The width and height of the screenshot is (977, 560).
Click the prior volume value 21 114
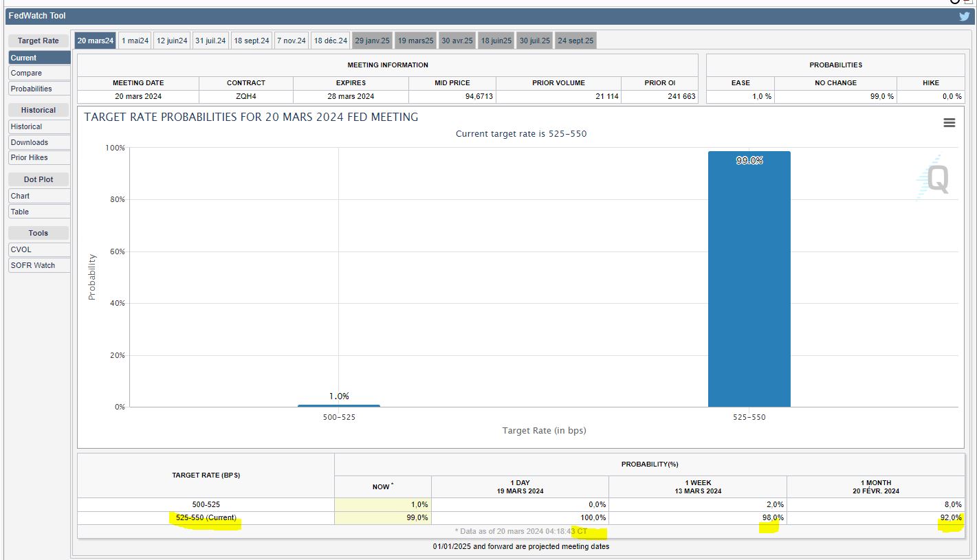click(x=558, y=96)
